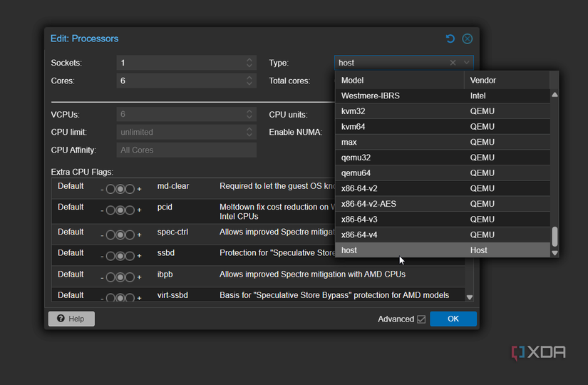
Task: Select max CPU model
Action: 443,142
